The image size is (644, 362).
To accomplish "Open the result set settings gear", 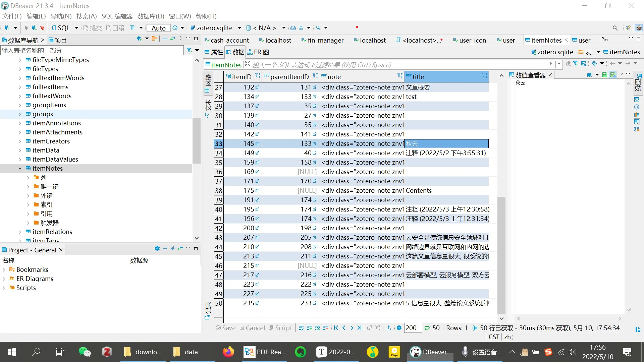I will tap(399, 328).
